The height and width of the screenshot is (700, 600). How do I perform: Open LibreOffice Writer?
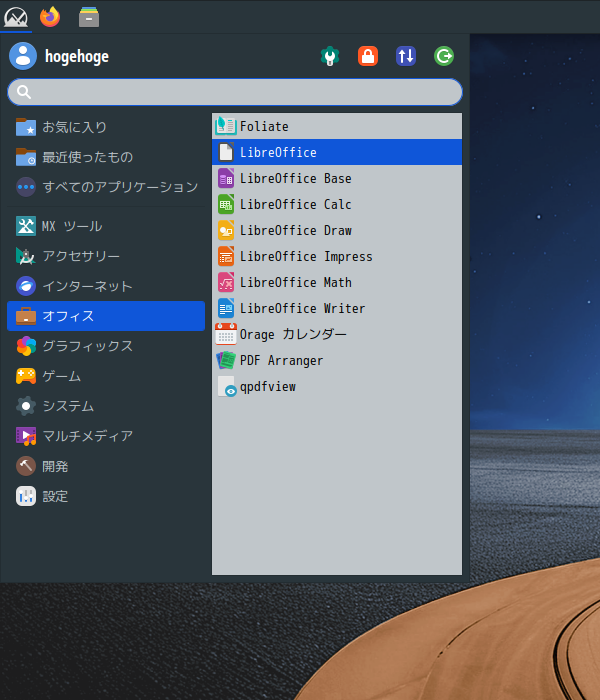[x=337, y=308]
